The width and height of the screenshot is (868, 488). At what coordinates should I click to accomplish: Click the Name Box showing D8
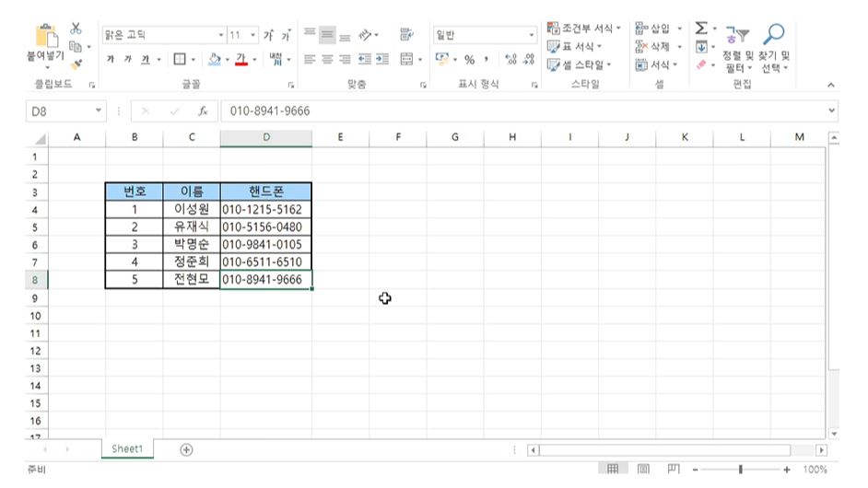60,111
